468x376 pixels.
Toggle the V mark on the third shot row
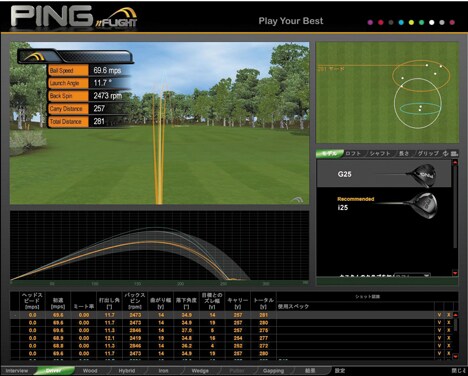439,330
